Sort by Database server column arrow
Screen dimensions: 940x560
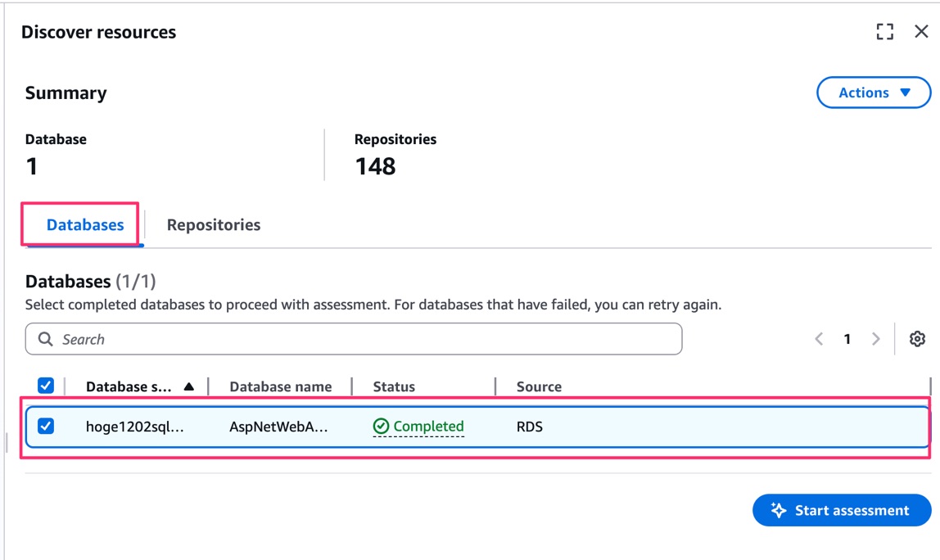[x=189, y=386]
